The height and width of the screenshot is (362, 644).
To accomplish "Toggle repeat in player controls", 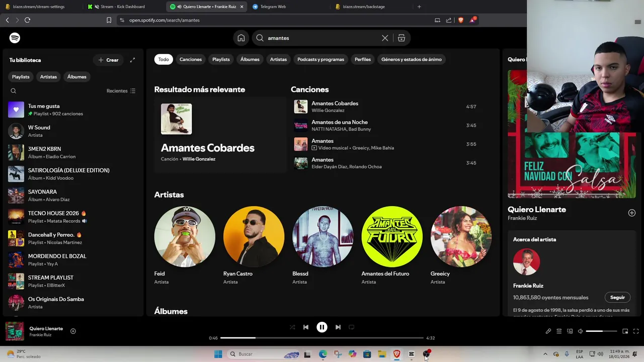I will (x=352, y=327).
